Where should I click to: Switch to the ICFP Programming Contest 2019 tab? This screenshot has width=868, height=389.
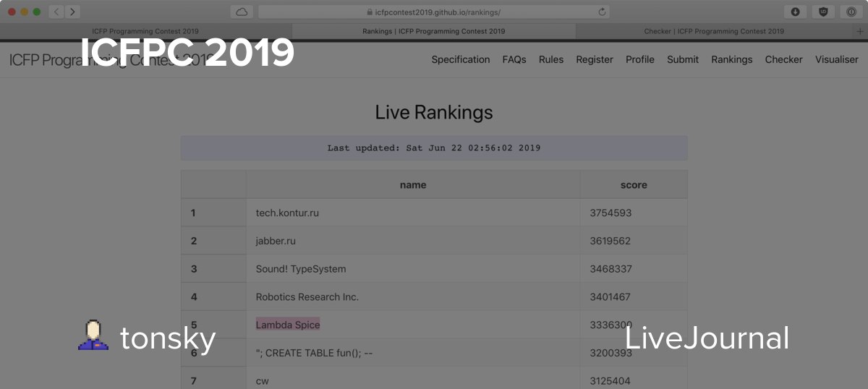click(x=145, y=31)
